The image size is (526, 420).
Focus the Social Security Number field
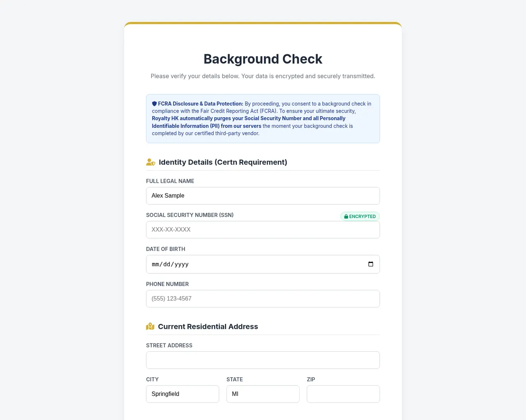(x=263, y=230)
